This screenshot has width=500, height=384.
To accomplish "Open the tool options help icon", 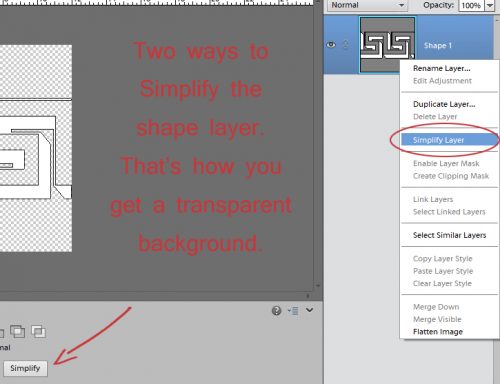I will click(276, 311).
